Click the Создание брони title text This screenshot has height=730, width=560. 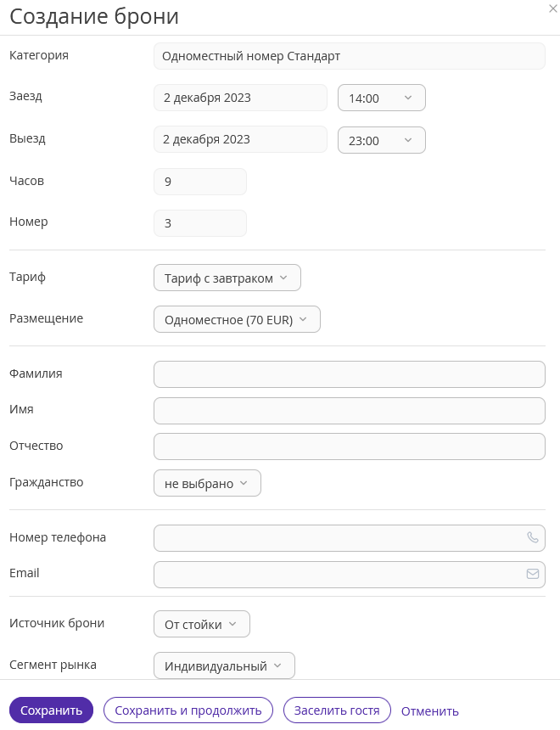(94, 17)
